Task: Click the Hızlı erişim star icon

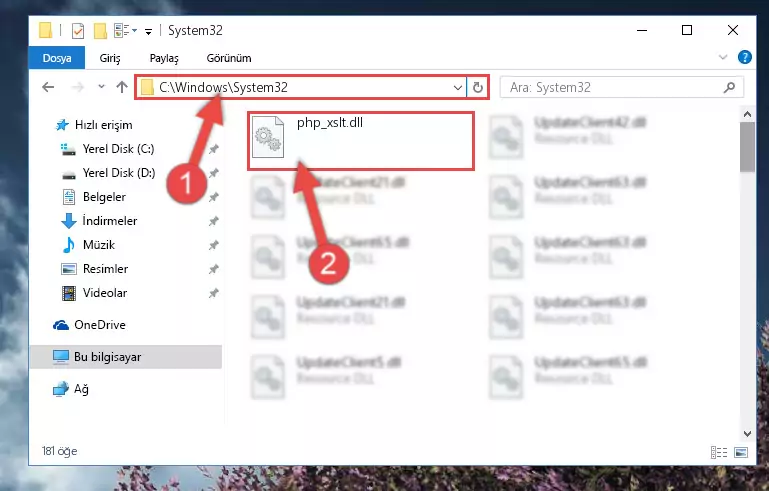Action: (x=62, y=125)
